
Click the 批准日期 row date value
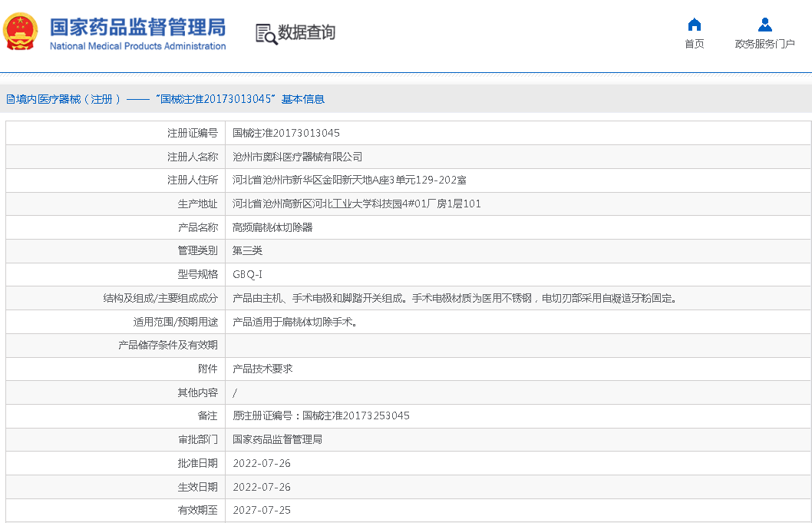click(x=262, y=463)
